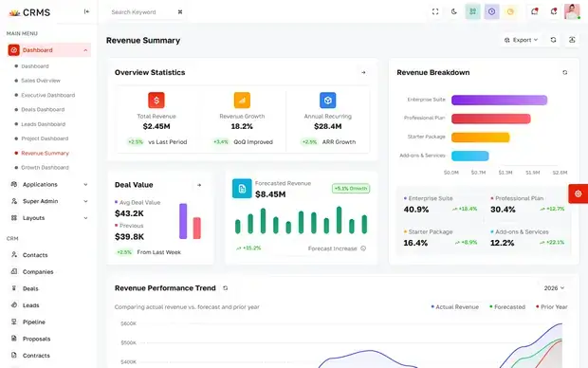Click the teal Forecasted Revenue document icon
The image size is (588, 368).
[x=242, y=189]
